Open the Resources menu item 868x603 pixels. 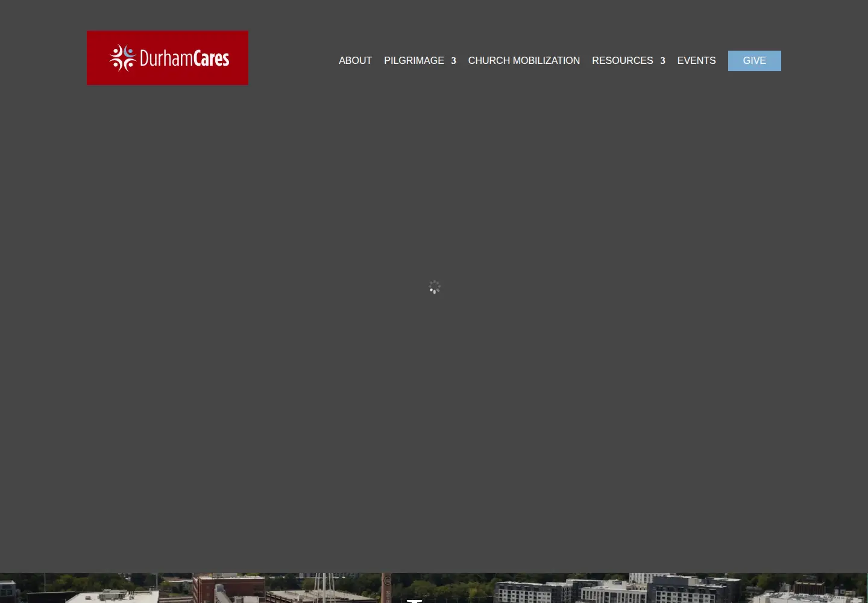[x=623, y=61]
